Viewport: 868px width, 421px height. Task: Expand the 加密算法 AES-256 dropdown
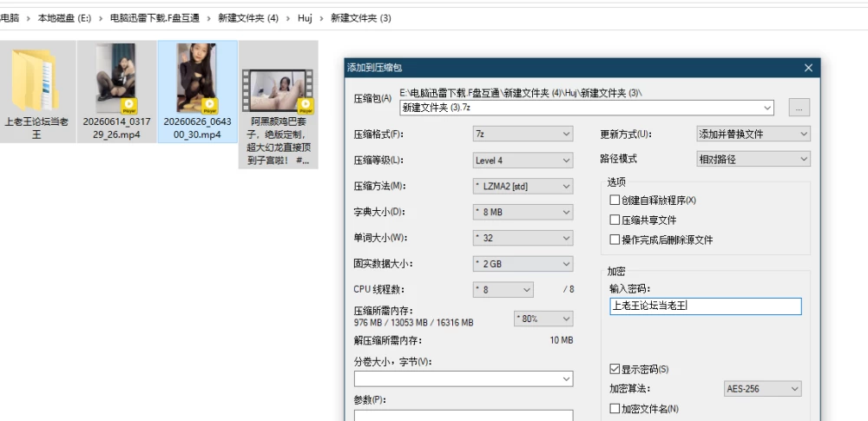pos(762,389)
